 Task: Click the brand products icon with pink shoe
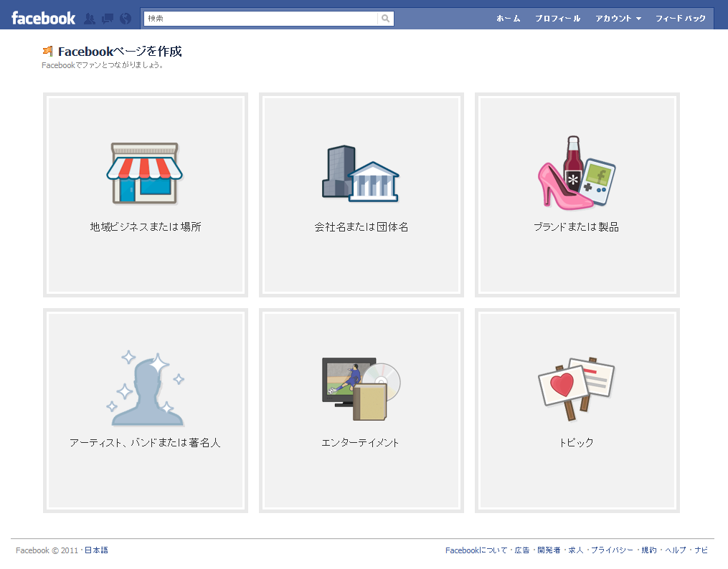pyautogui.click(x=577, y=172)
